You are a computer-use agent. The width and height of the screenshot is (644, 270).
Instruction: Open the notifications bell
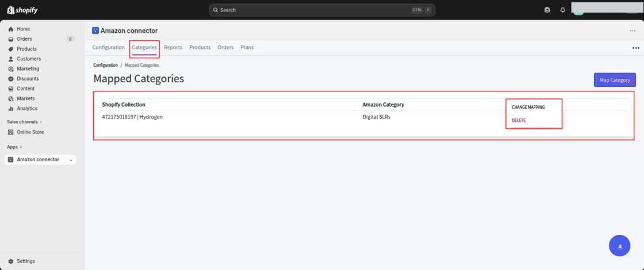click(563, 10)
